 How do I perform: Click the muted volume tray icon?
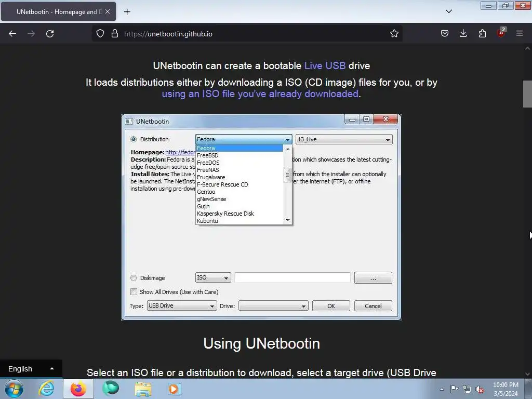[x=480, y=390]
